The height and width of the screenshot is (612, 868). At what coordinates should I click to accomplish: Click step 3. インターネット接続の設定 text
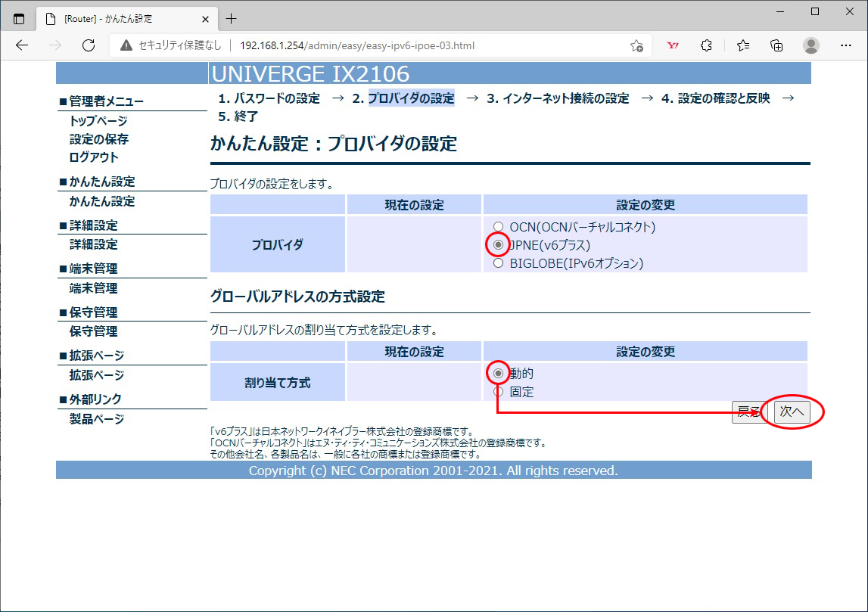coord(558,98)
